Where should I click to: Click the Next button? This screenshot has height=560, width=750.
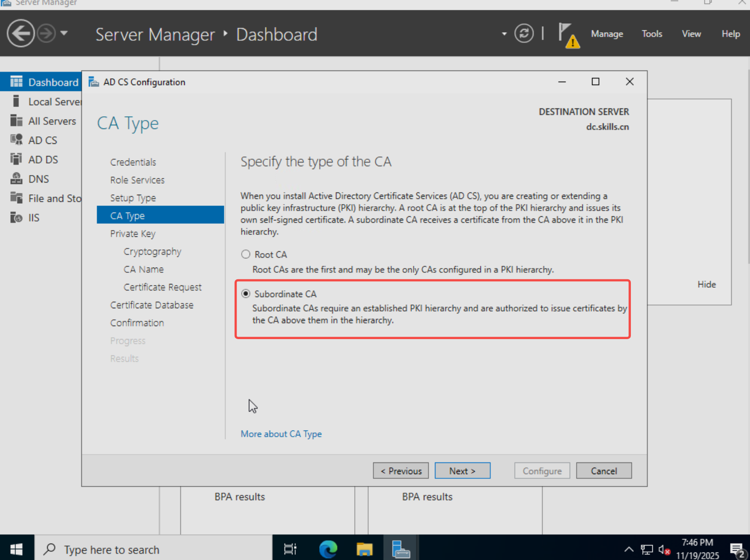click(463, 471)
